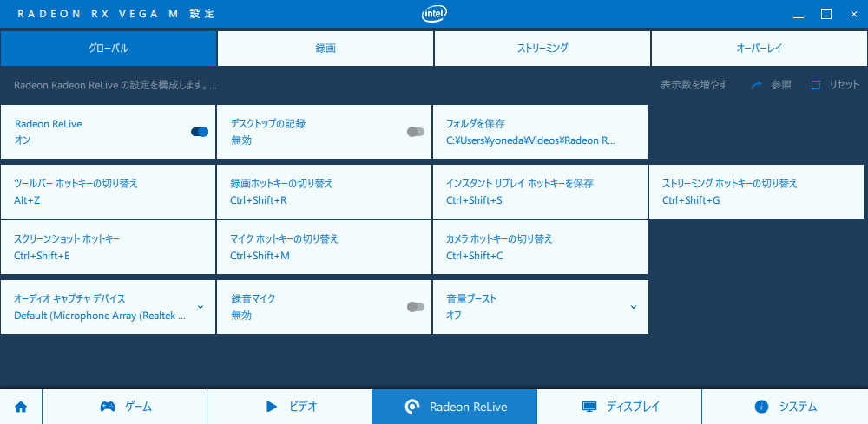This screenshot has height=424, width=868.
Task: Open the ビデオ section
Action: 290,407
